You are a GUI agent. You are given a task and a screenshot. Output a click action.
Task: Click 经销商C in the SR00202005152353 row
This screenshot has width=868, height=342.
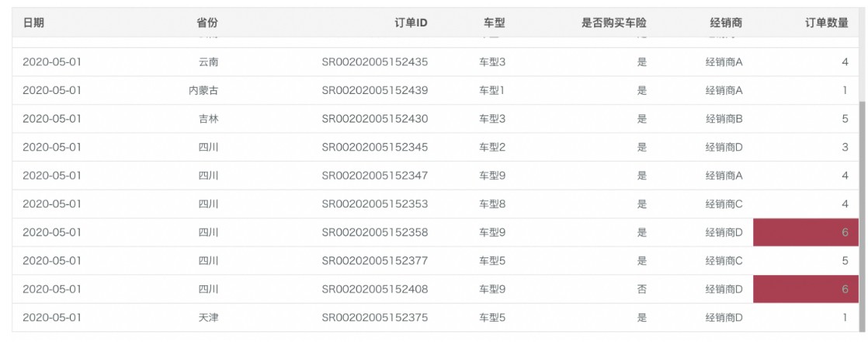724,204
